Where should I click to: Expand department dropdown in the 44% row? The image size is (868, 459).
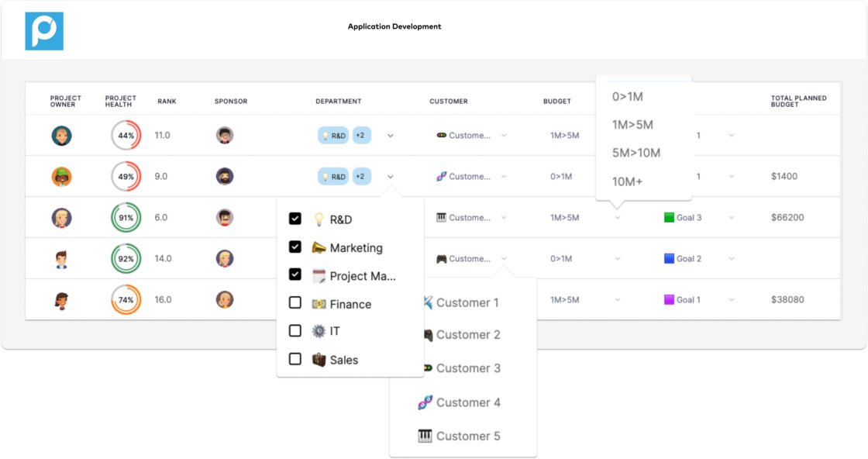click(391, 136)
